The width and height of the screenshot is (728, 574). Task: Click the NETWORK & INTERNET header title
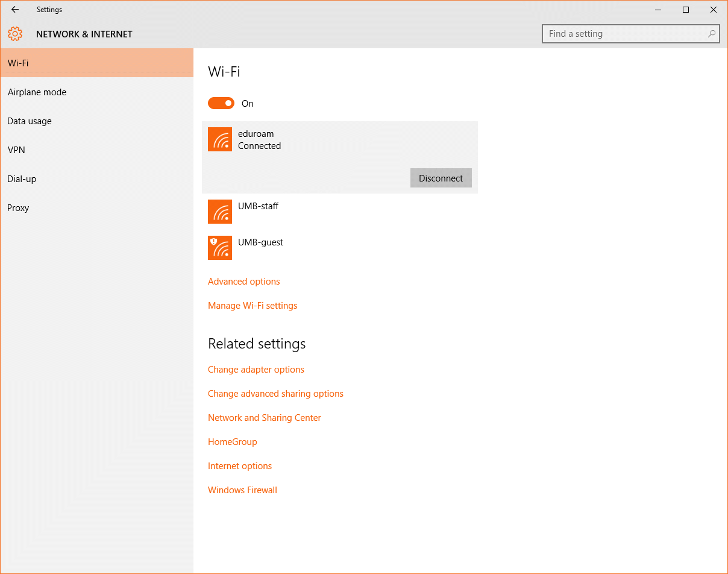[x=84, y=34]
